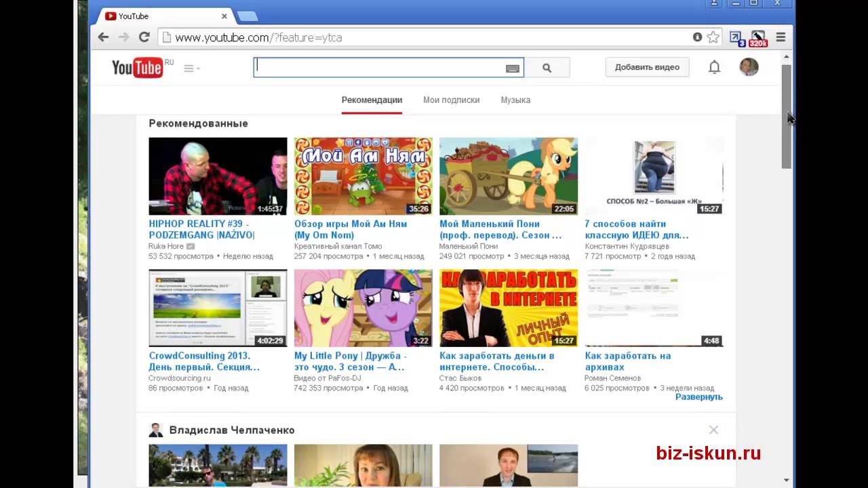
Task: Click the address bar URL
Action: coord(258,37)
